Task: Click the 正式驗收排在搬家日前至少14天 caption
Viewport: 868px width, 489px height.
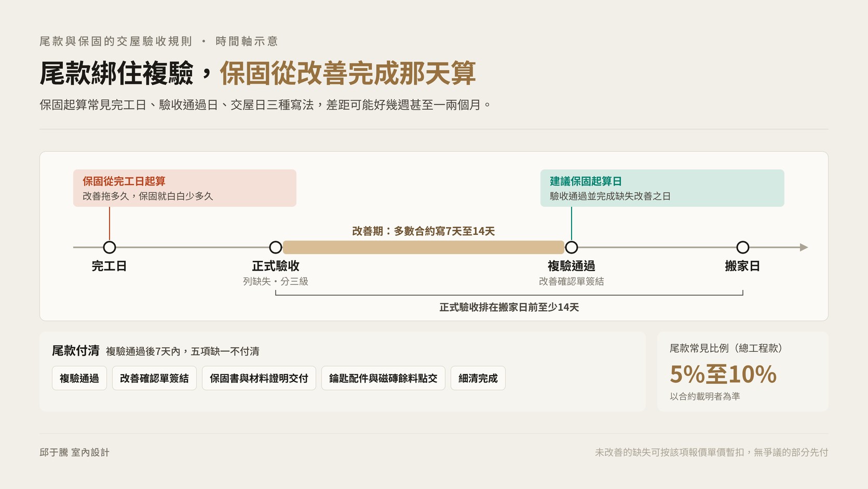Action: coord(509,307)
